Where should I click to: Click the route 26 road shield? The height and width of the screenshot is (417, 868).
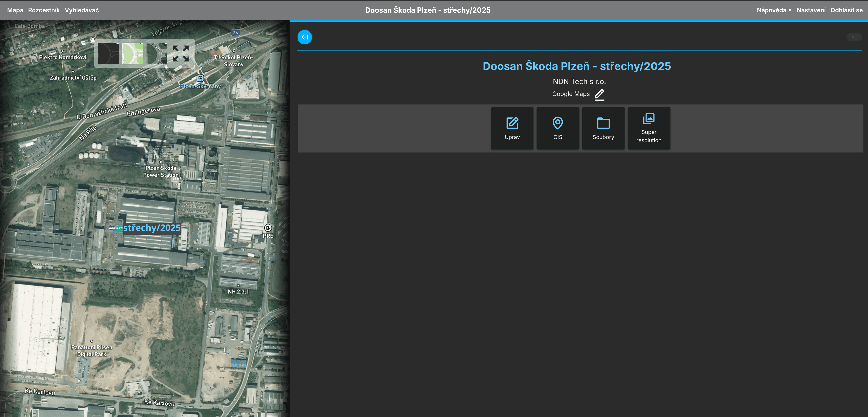(x=235, y=33)
